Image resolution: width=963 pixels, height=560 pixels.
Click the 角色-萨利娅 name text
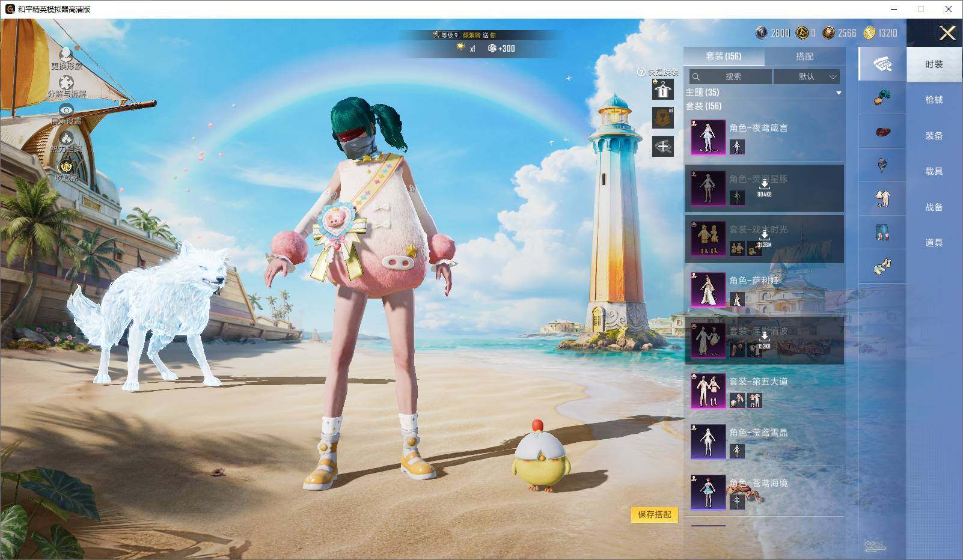pyautogui.click(x=754, y=280)
